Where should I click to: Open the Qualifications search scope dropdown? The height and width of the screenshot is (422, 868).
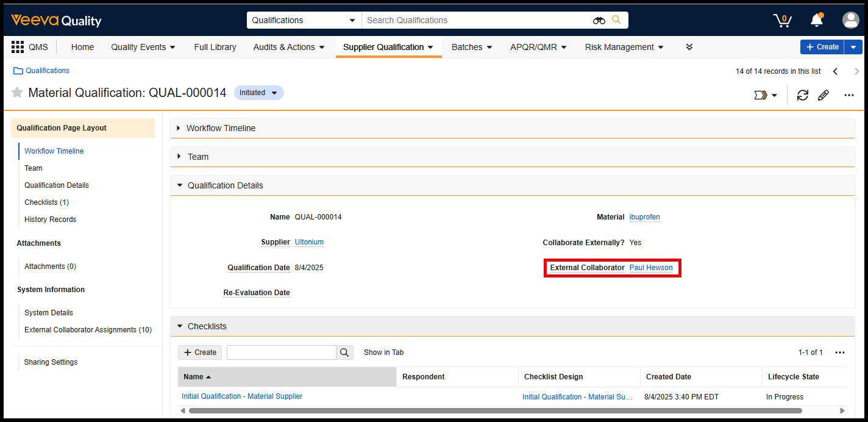[304, 20]
